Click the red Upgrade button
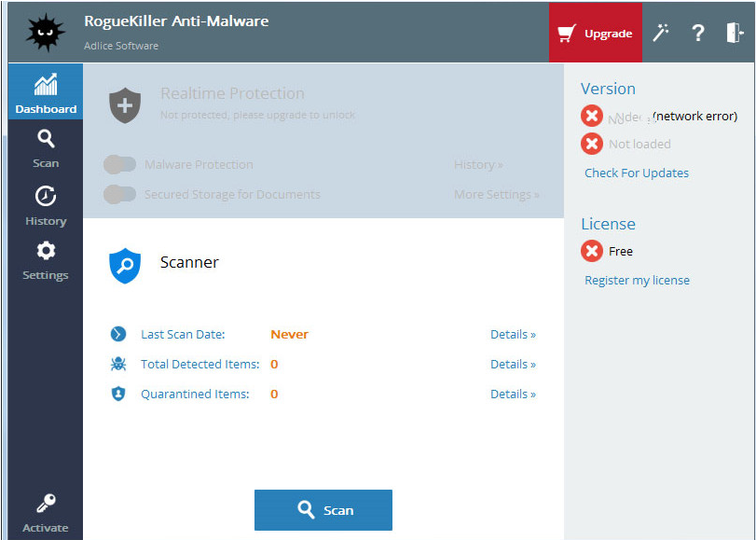Image resolution: width=756 pixels, height=540 pixels. tap(596, 33)
